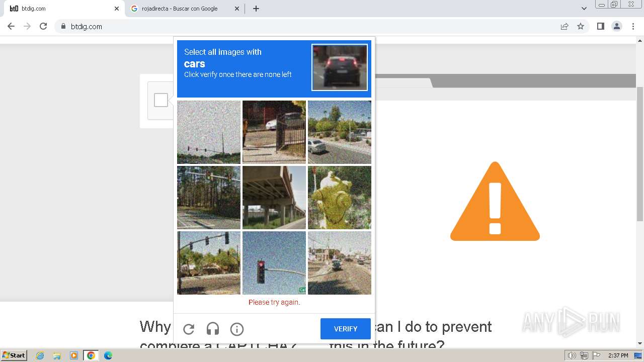The image size is (644, 362).
Task: Toggle the Chrome side panel
Action: coord(600,26)
